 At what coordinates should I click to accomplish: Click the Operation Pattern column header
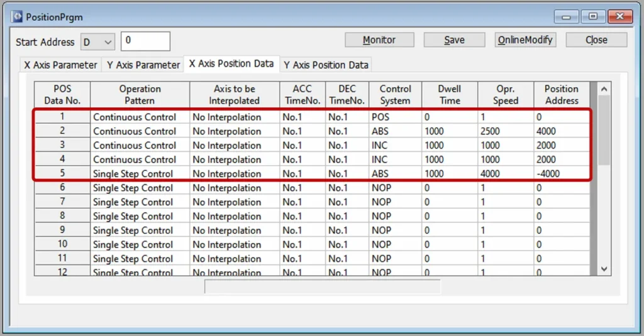140,95
